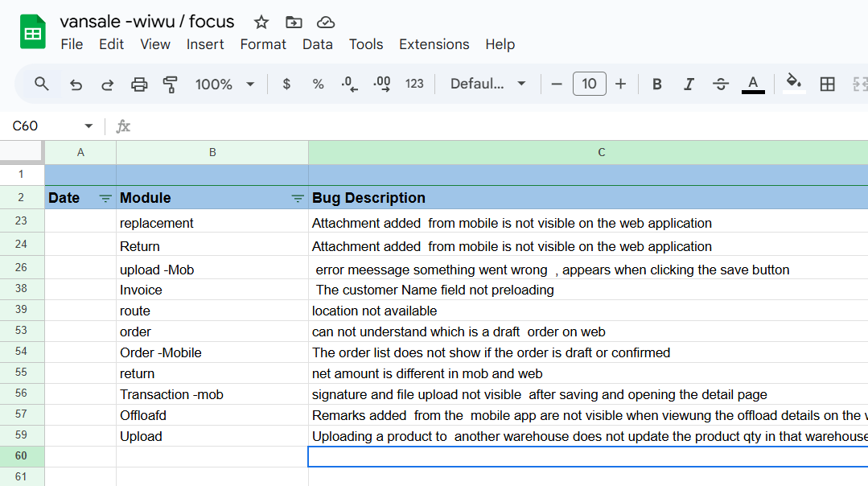Toggle bold formatting
The image size is (868, 486).
(x=657, y=84)
